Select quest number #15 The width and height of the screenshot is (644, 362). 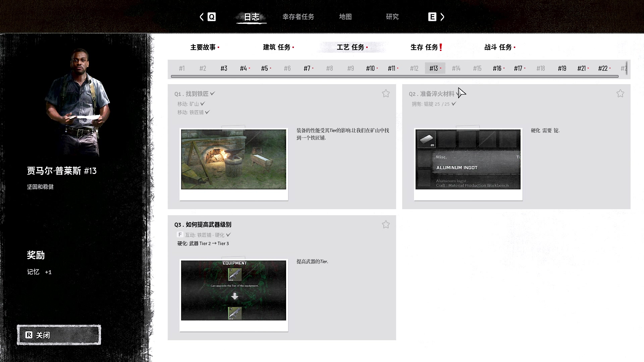point(477,68)
